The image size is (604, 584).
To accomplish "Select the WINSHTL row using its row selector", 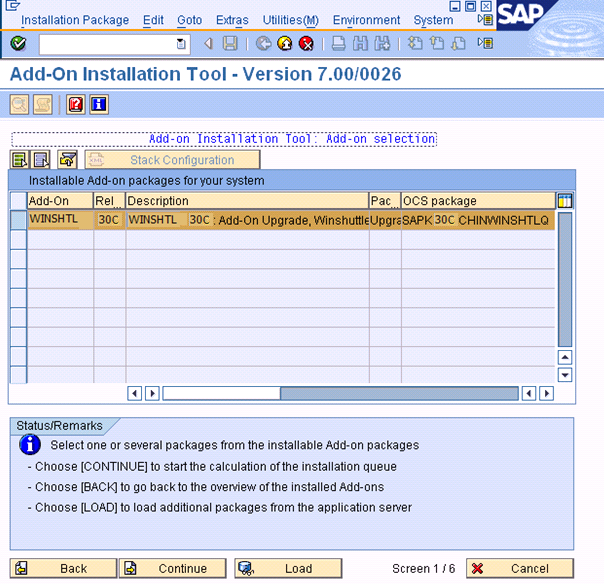I will [x=18, y=220].
